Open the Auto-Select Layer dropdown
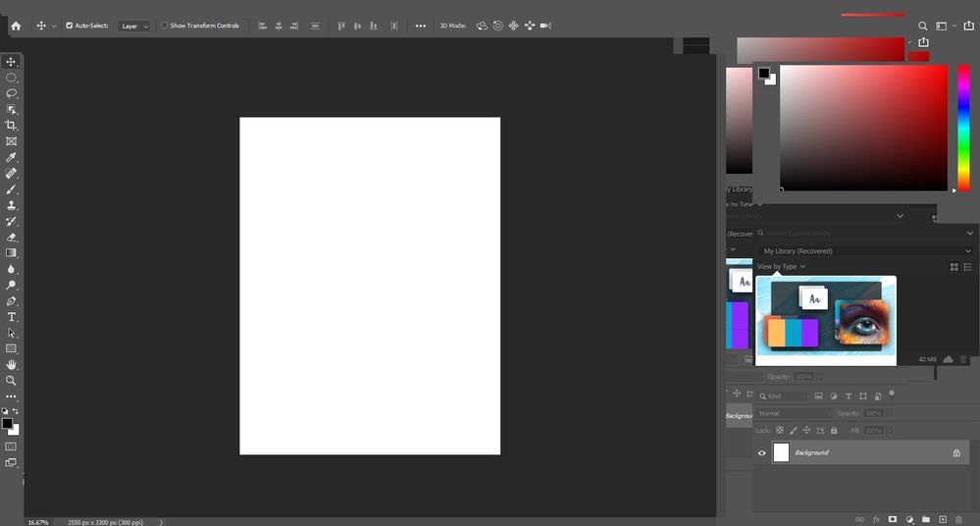 pyautogui.click(x=134, y=26)
